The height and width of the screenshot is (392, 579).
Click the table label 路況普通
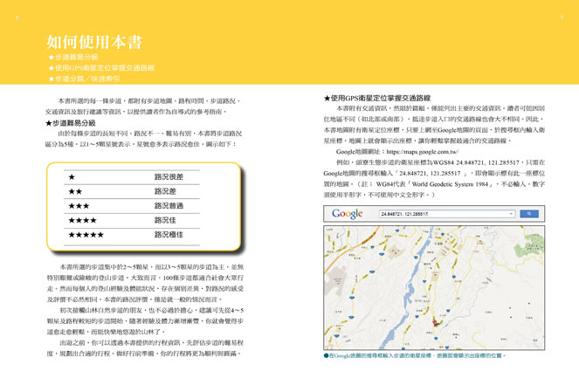pyautogui.click(x=169, y=206)
